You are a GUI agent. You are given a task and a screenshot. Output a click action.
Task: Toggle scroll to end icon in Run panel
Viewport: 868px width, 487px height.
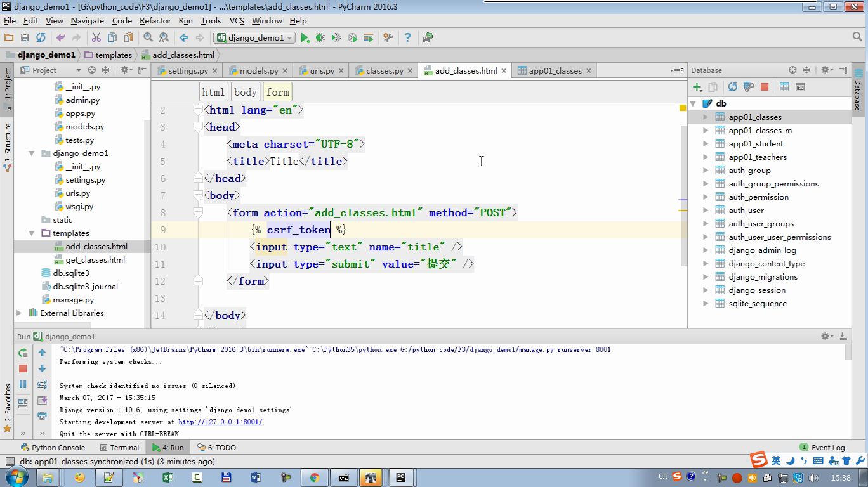point(42,400)
